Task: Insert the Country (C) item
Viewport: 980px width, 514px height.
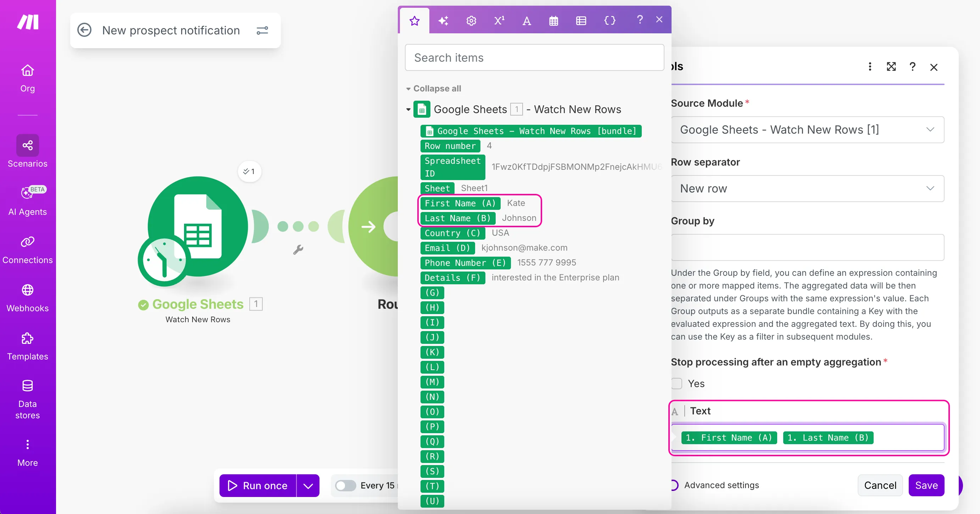Action: 453,233
